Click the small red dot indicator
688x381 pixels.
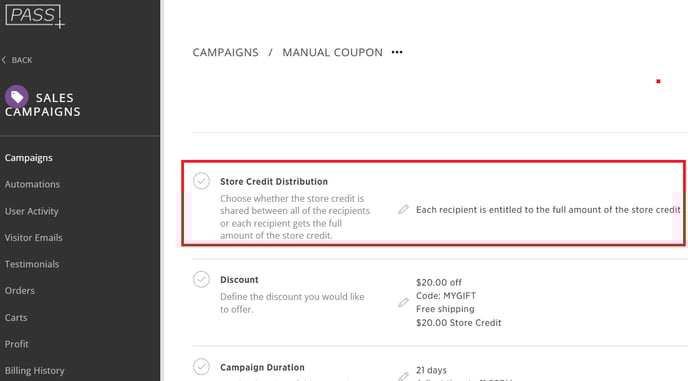(x=658, y=81)
